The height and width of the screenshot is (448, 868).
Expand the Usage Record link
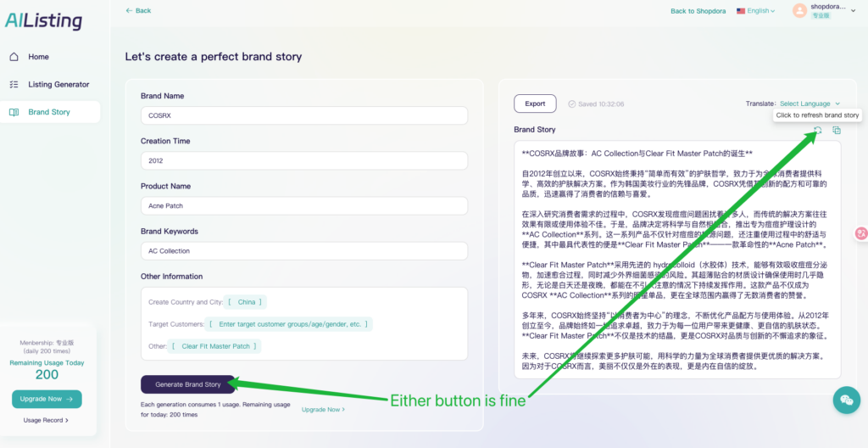46,420
